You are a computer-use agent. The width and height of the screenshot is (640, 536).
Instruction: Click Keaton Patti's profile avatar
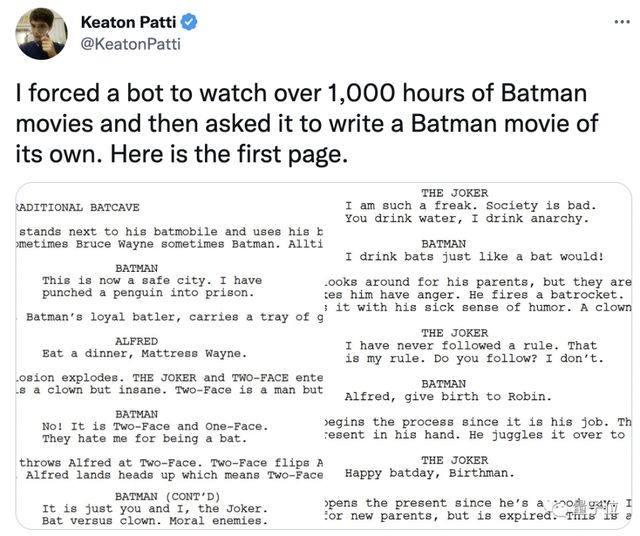coord(41,33)
